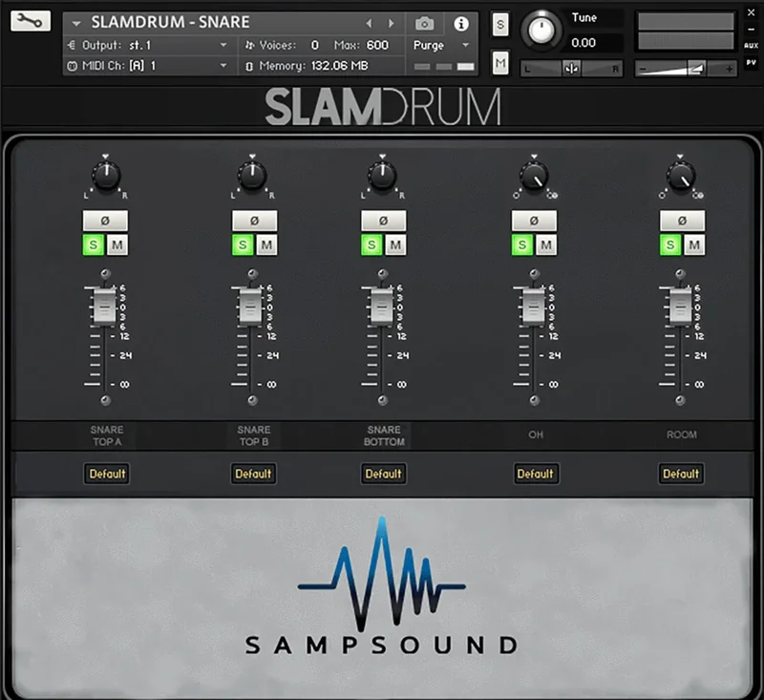Click the ROOM channel label

pyautogui.click(x=682, y=435)
